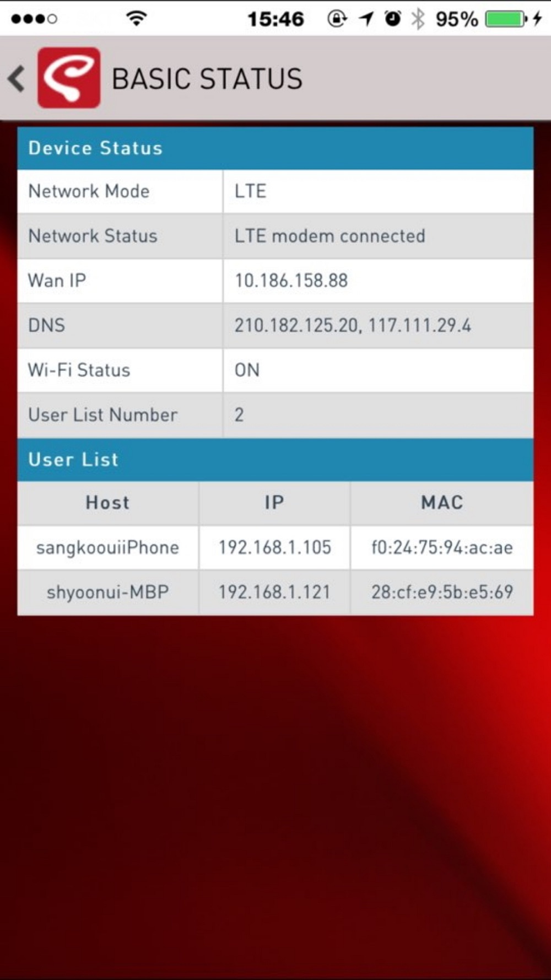Image resolution: width=551 pixels, height=980 pixels.
Task: Tap the Wi-Fi signal icon in status bar
Action: pos(136,18)
